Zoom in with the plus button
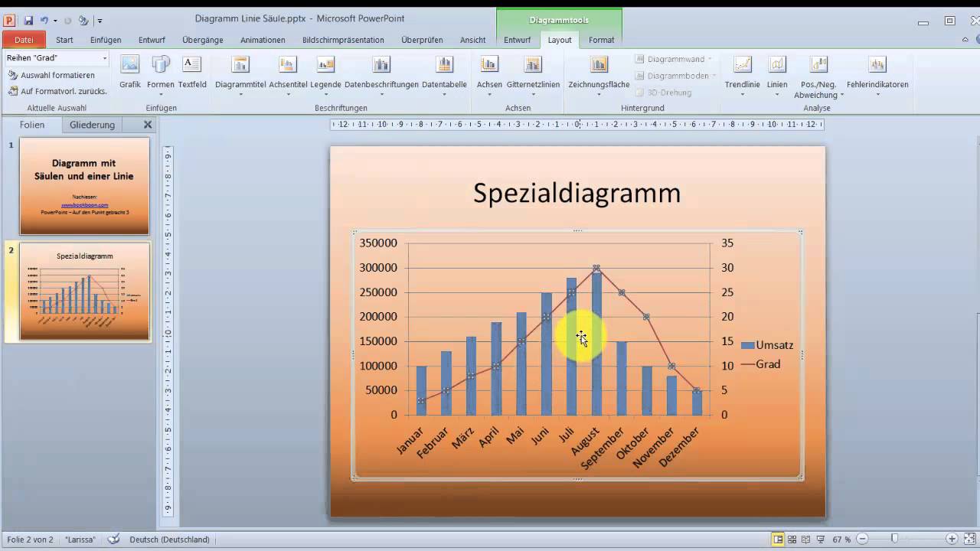Viewport: 980px width, 551px height. click(x=952, y=539)
